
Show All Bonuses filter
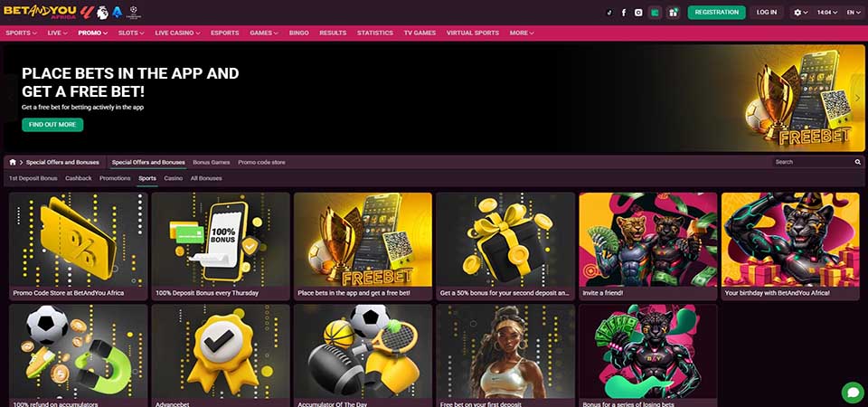[x=206, y=178]
